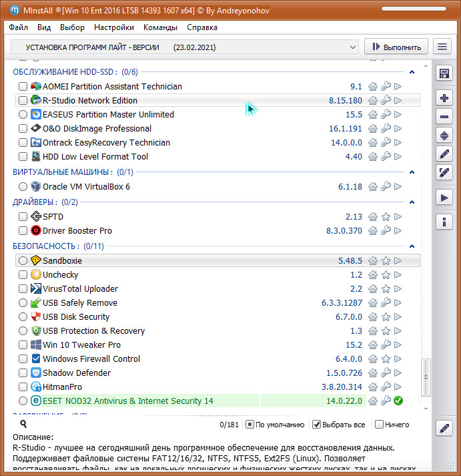
Task: Tick the AOMEI Partition Assistant Technician checkbox
Action: point(23,87)
